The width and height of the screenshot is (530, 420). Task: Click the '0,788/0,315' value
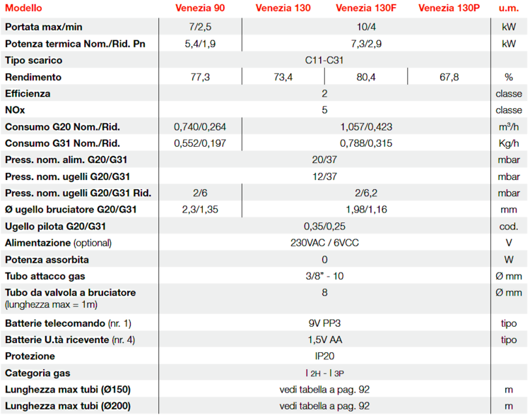coord(366,144)
